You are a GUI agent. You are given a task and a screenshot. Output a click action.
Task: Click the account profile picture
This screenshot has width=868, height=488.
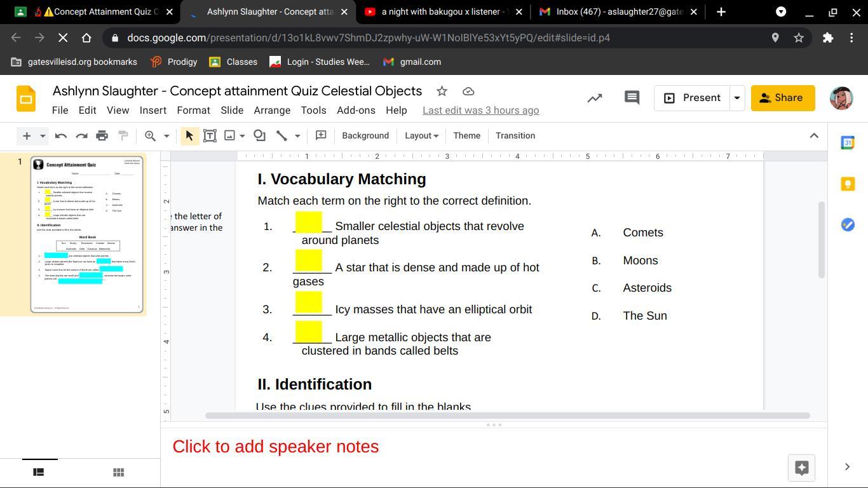click(841, 98)
